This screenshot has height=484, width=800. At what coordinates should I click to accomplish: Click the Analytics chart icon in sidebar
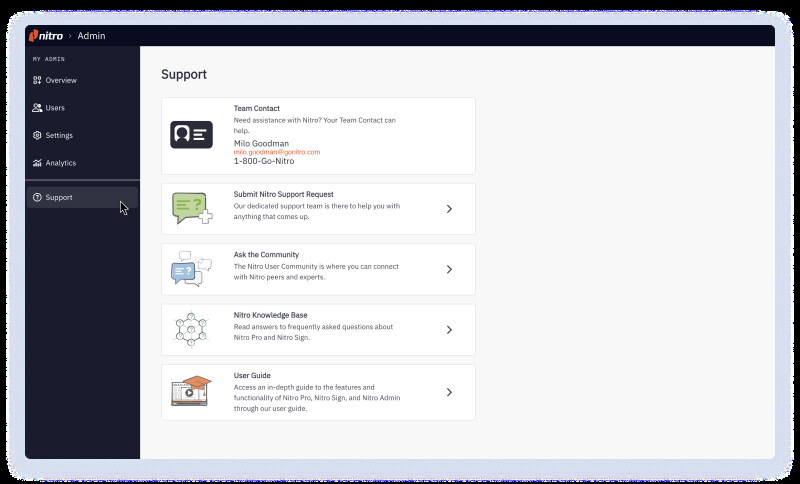37,163
